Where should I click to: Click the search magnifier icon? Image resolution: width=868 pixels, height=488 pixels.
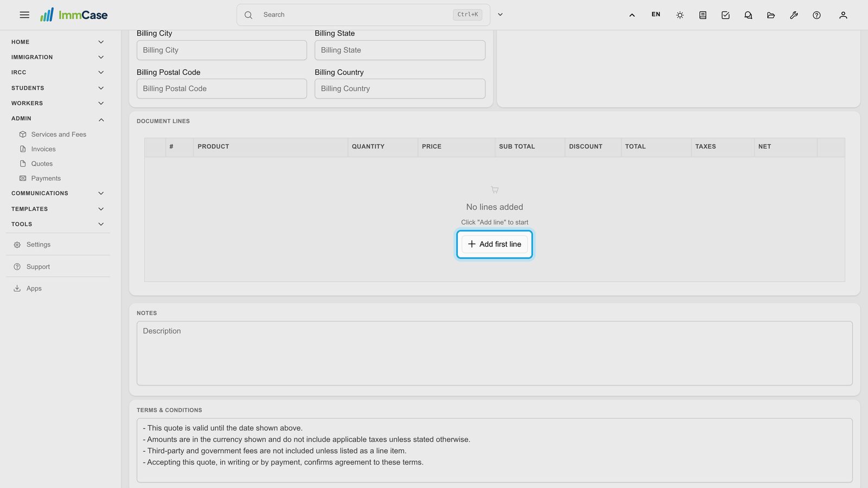pyautogui.click(x=248, y=15)
